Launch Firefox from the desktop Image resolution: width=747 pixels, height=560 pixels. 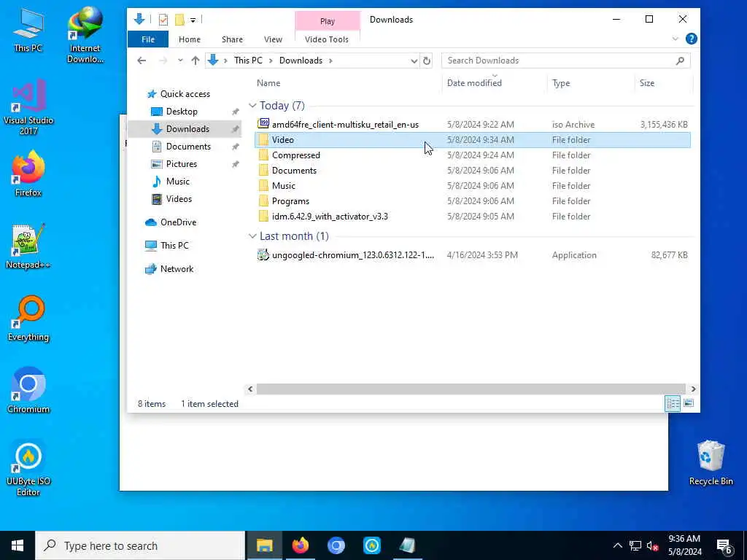[28, 174]
